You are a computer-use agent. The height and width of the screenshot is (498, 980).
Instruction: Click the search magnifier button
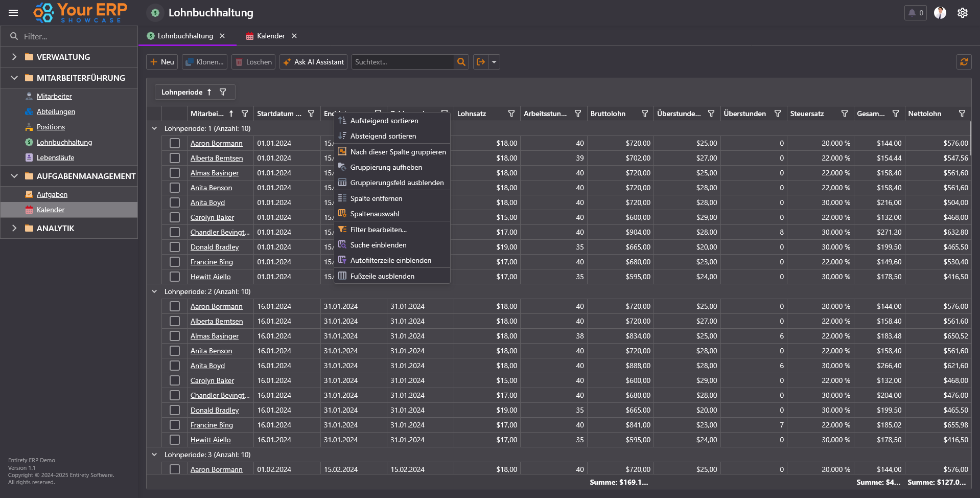click(x=461, y=62)
